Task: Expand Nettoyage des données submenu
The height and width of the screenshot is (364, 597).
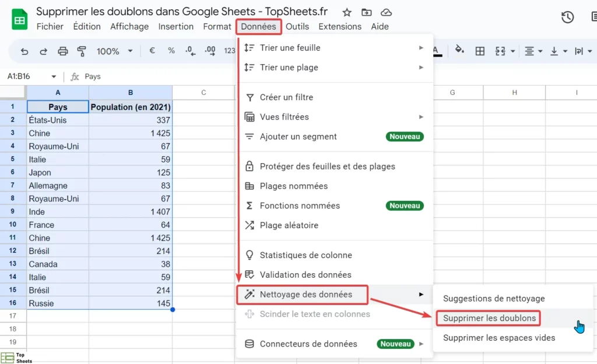Action: point(334,294)
